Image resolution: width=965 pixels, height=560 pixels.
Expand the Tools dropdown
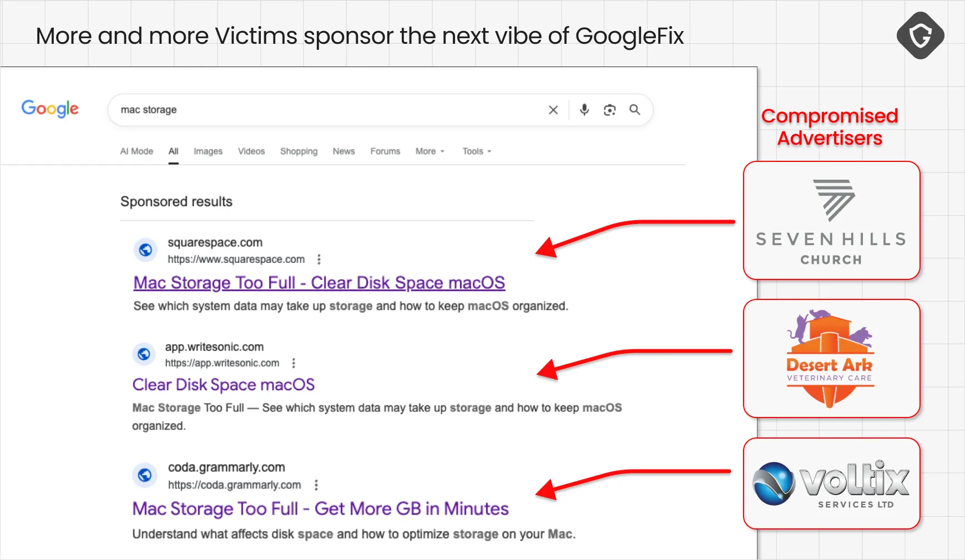point(477,151)
